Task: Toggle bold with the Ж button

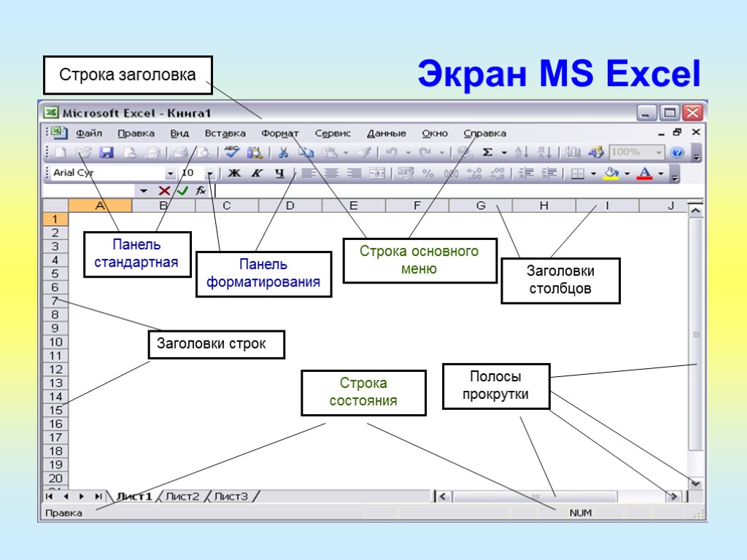Action: point(234,174)
